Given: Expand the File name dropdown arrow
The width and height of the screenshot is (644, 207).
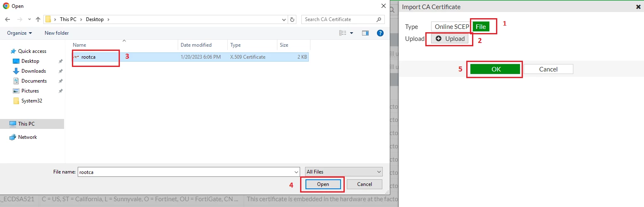Looking at the screenshot, I should (x=296, y=172).
